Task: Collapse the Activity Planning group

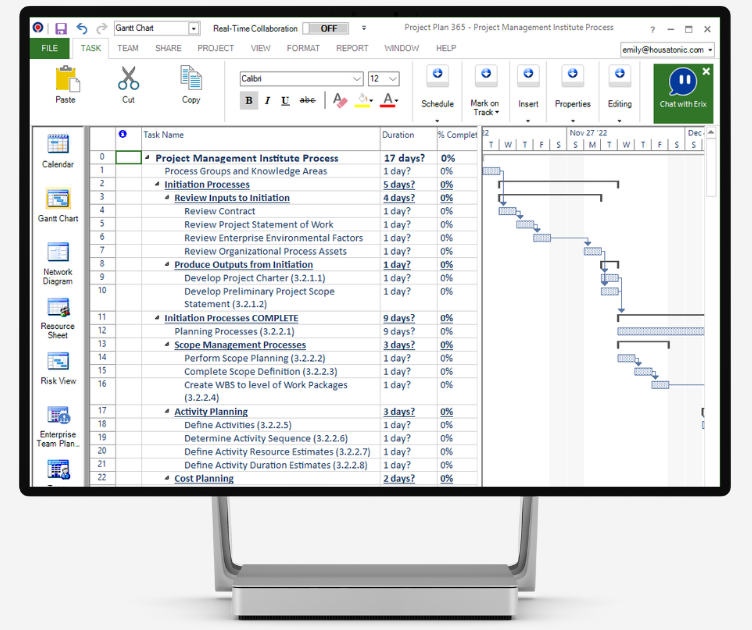Action: 167,411
